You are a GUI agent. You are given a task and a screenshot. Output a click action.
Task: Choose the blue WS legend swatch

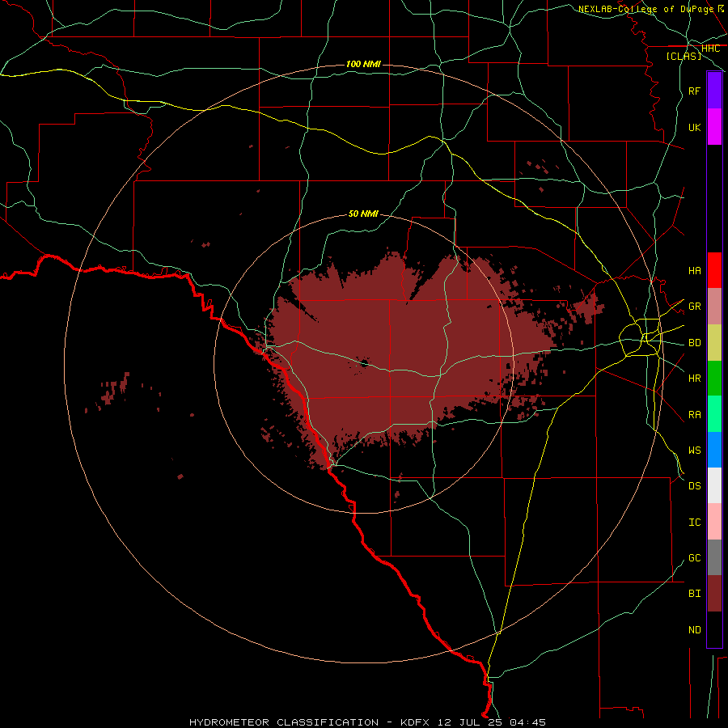coord(714,450)
